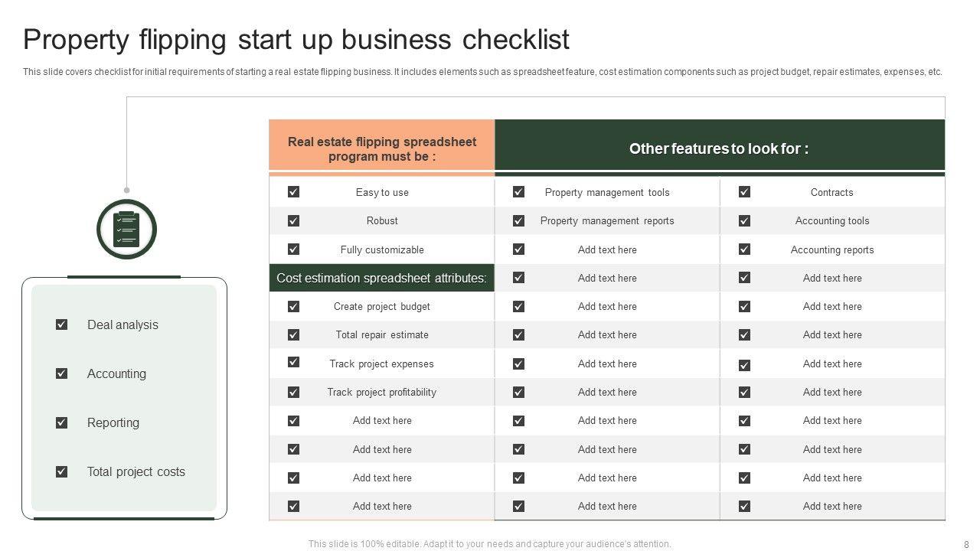This screenshot has height=551, width=980.
Task: Select the orange spreadsheet program header cell
Action: pyautogui.click(x=381, y=148)
